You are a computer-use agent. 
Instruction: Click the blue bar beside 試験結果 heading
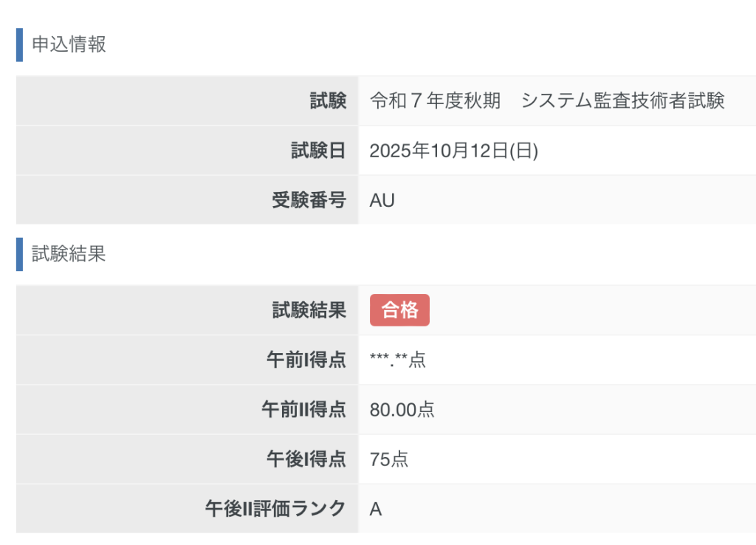click(19, 254)
